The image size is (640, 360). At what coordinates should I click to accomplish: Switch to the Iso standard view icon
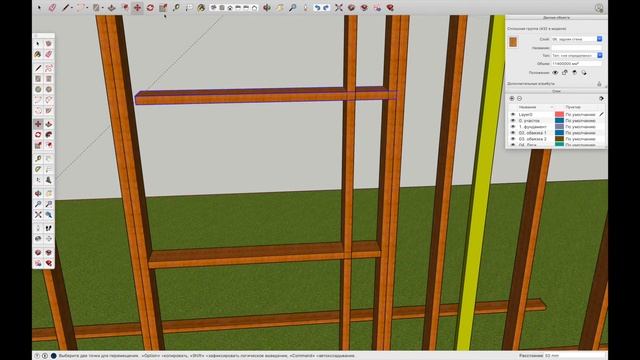pos(214,7)
